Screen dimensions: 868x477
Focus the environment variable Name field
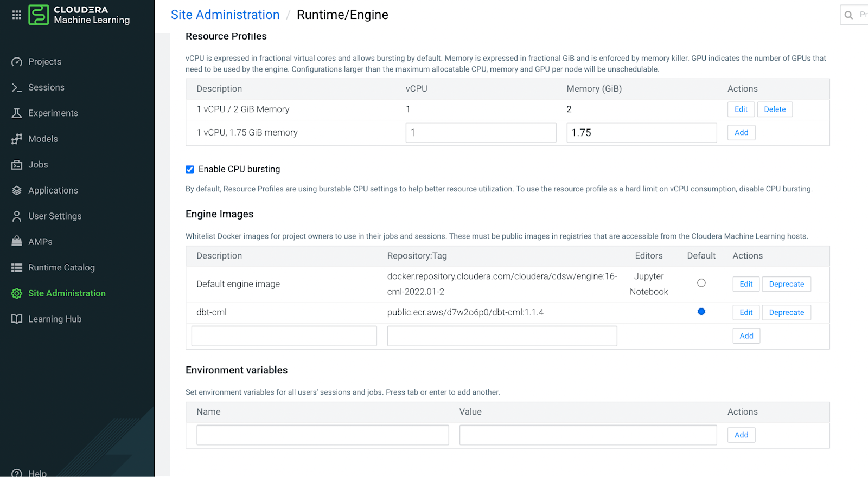coord(322,435)
